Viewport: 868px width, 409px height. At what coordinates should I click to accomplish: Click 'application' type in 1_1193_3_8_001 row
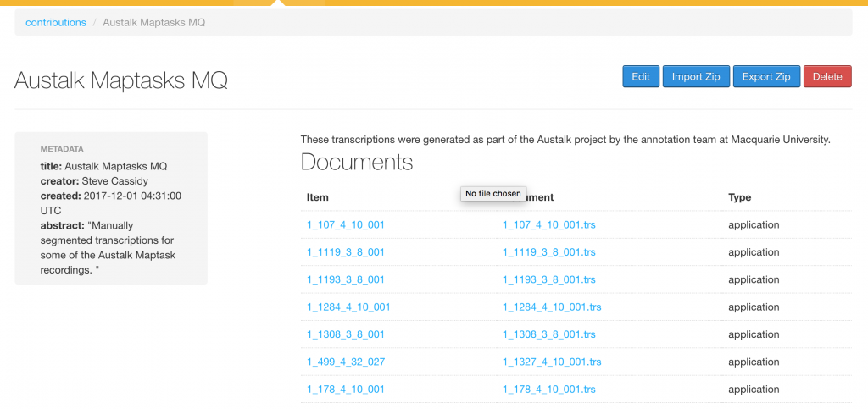pyautogui.click(x=754, y=279)
